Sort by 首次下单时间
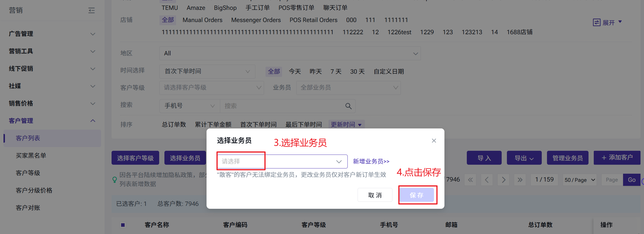Image resolution: width=644 pixels, height=234 pixels. tap(259, 125)
